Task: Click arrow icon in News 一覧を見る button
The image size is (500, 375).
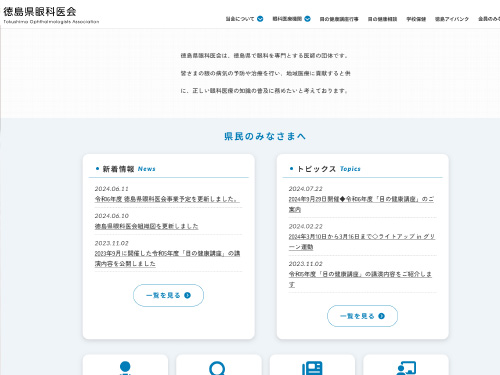Action: 187,295
